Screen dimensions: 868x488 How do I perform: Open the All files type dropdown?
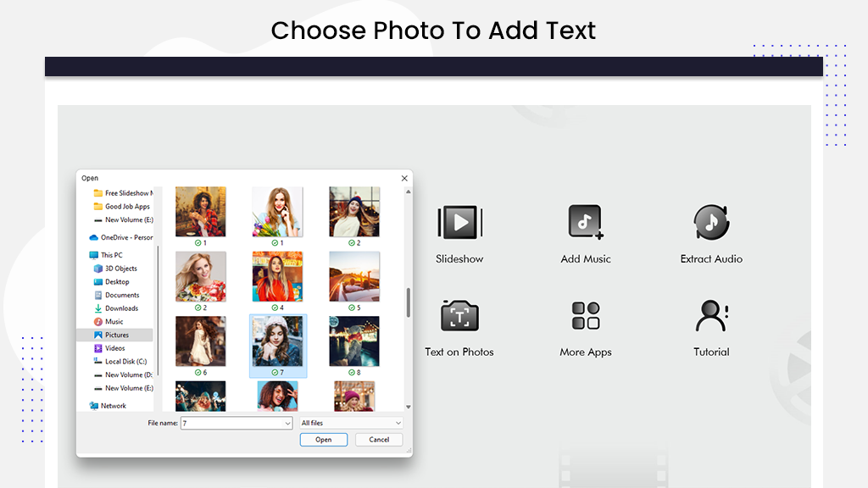pos(351,424)
